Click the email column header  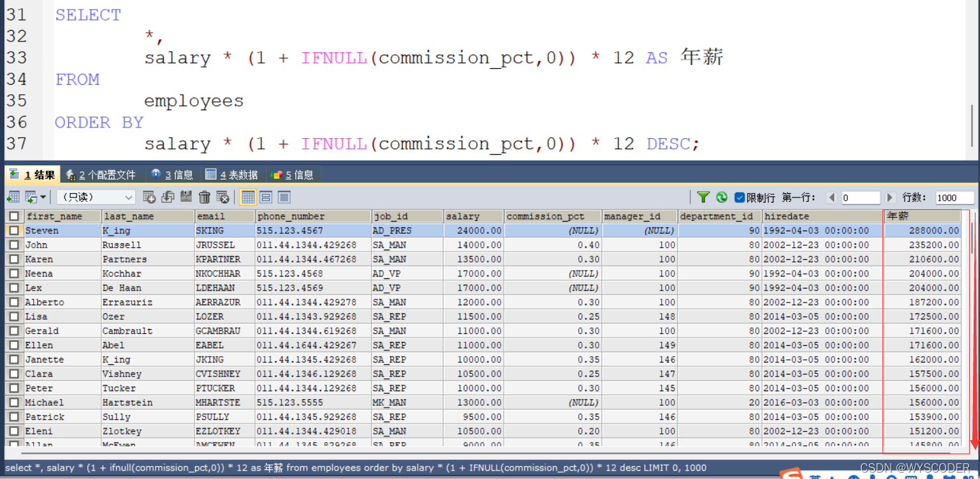(x=224, y=217)
